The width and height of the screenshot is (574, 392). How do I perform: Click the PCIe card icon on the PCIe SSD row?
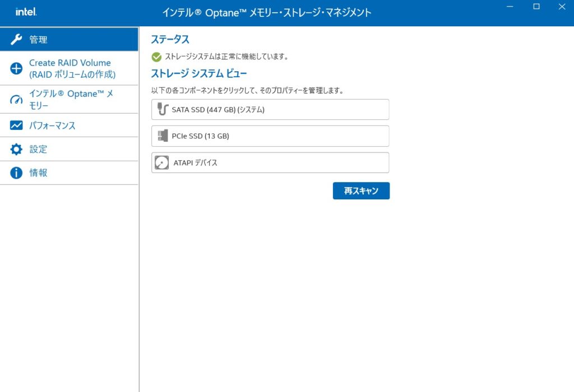point(163,136)
